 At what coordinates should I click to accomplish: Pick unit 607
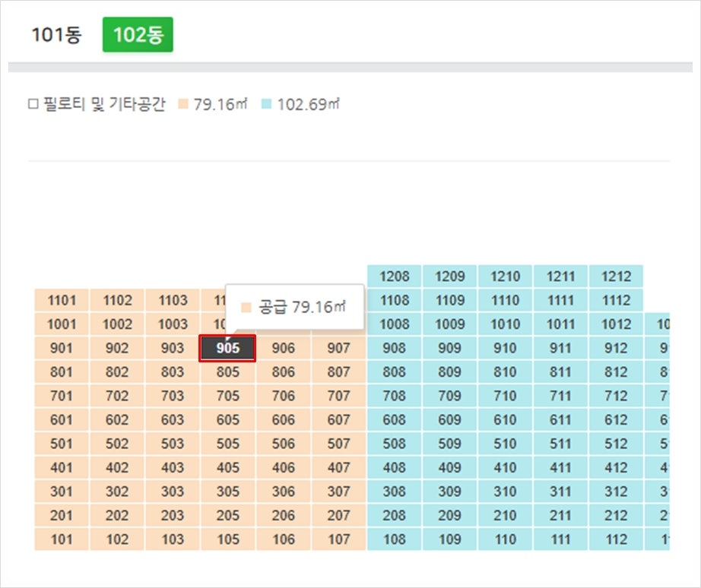(x=338, y=419)
